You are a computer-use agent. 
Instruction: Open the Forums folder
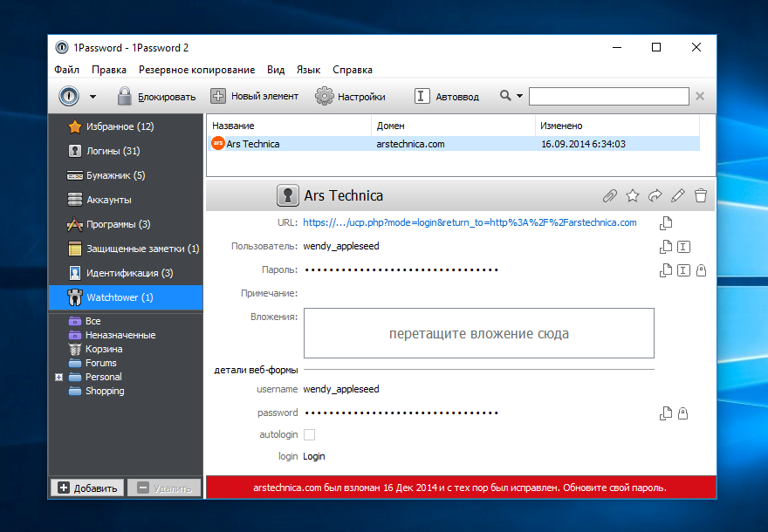tap(93, 363)
